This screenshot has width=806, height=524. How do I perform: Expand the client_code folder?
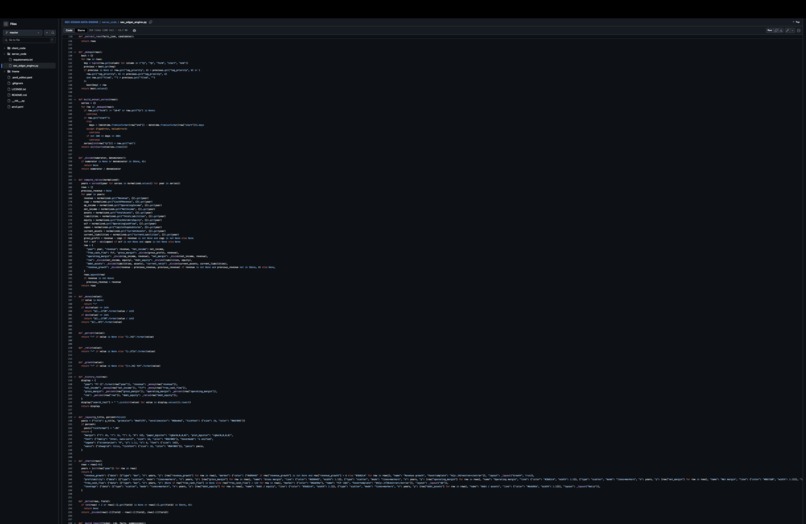(x=5, y=48)
